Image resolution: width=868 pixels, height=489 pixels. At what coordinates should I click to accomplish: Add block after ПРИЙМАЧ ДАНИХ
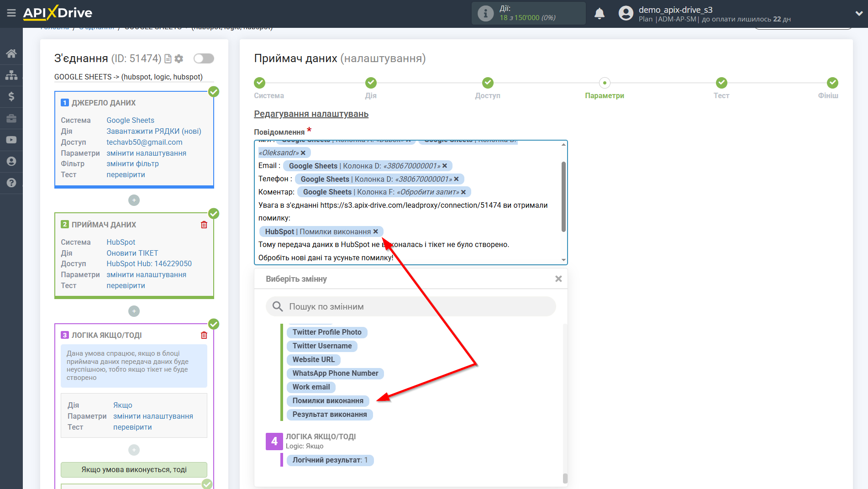134,311
